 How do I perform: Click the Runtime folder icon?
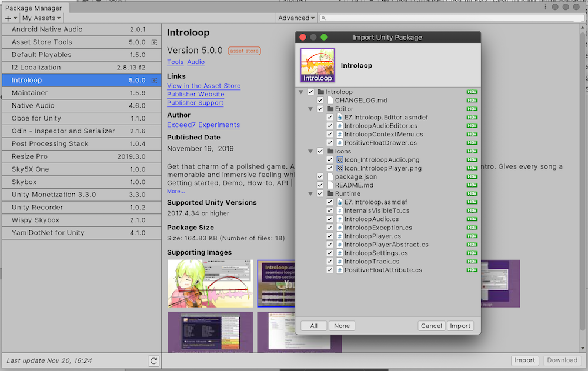pos(330,193)
